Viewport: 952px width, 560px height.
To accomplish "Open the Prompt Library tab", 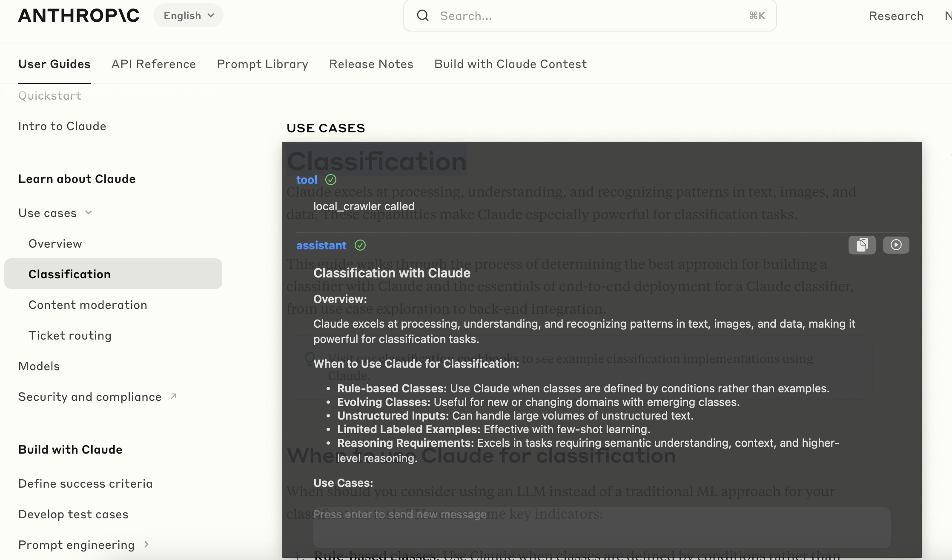I will tap(262, 64).
